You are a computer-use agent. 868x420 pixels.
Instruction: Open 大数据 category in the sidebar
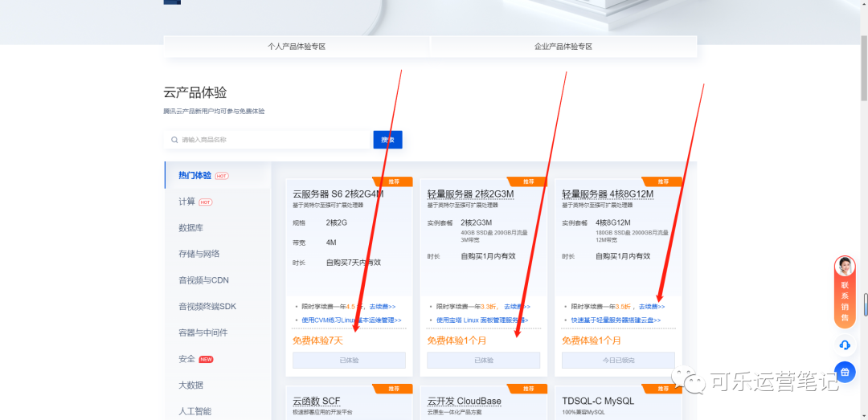point(191,385)
